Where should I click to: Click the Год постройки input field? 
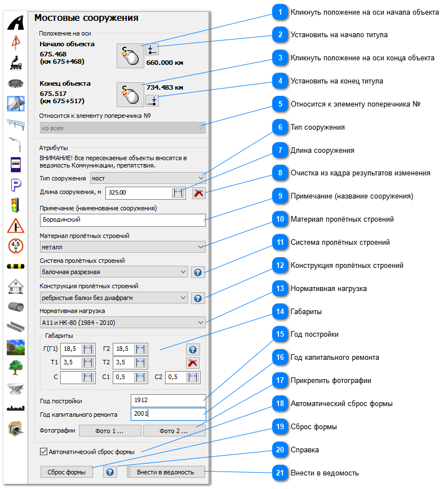point(168,400)
